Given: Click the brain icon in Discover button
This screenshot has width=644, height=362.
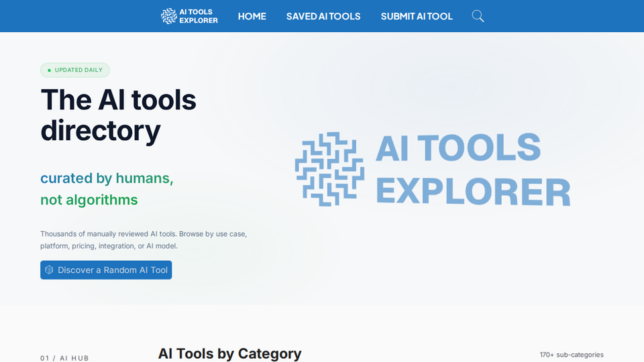Looking at the screenshot, I should [x=49, y=270].
